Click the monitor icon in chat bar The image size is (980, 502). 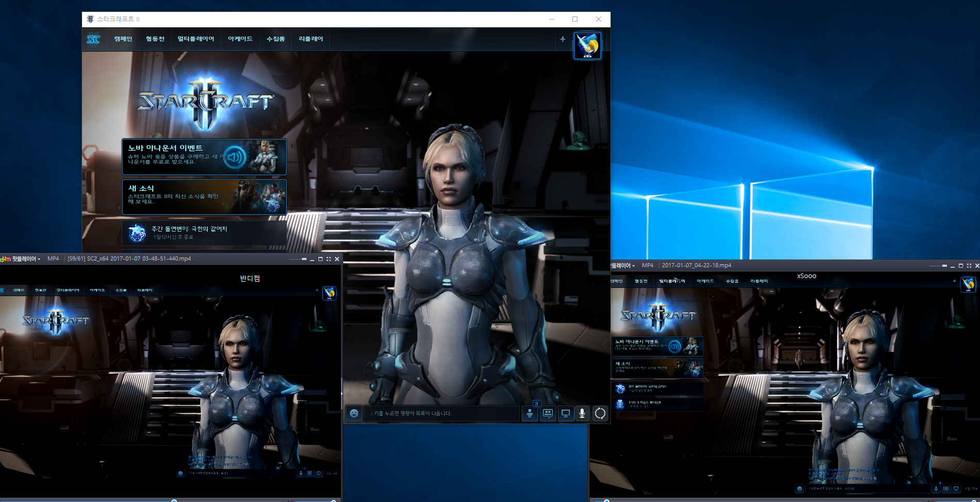pos(566,413)
